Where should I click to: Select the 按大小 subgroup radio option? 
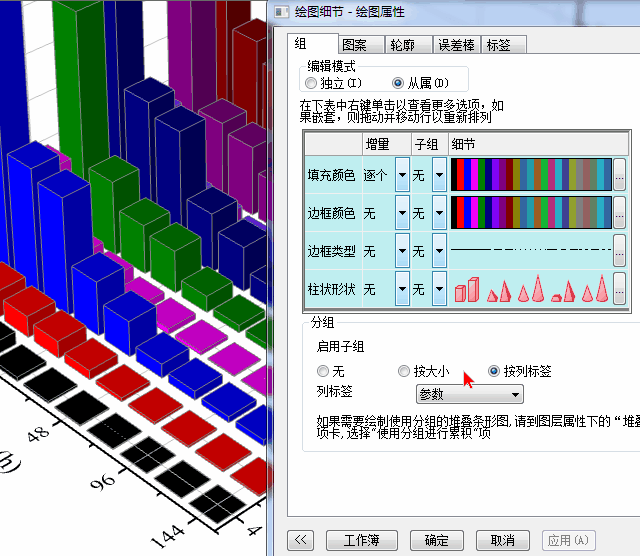pyautogui.click(x=404, y=371)
